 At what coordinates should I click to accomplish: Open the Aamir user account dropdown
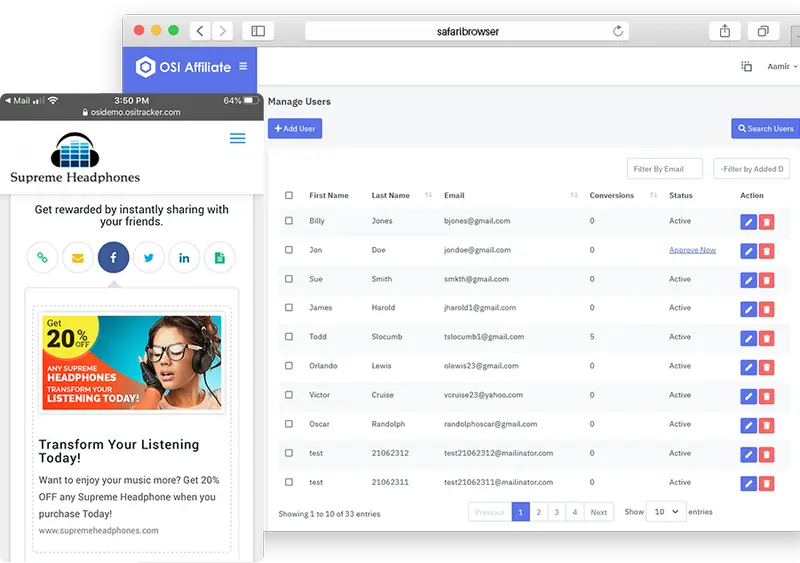coord(780,67)
